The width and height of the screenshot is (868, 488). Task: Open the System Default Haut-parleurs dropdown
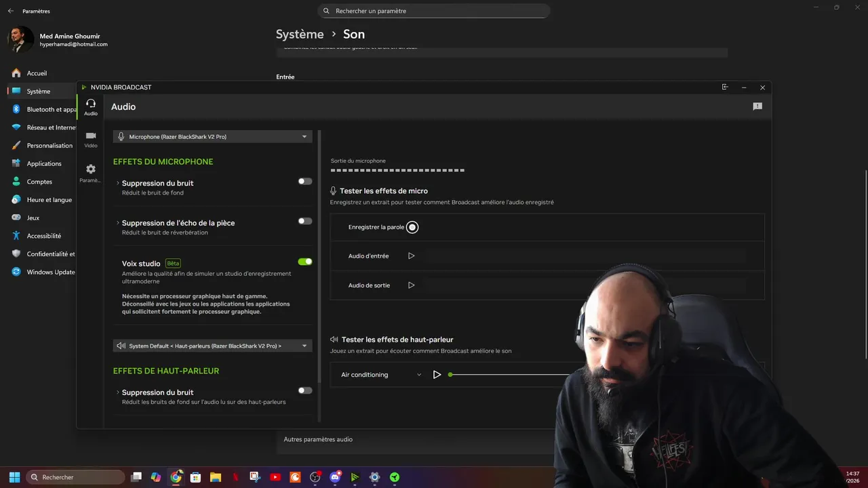coord(213,346)
